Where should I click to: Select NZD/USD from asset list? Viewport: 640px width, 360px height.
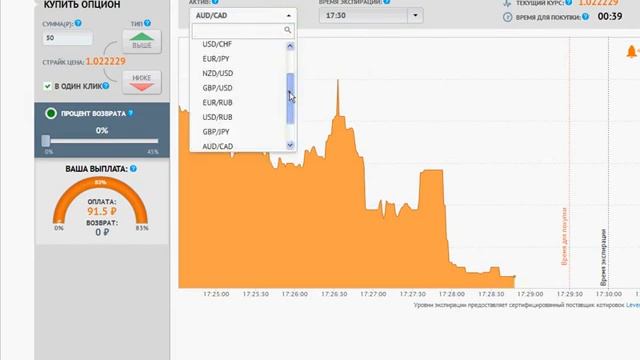coord(218,73)
